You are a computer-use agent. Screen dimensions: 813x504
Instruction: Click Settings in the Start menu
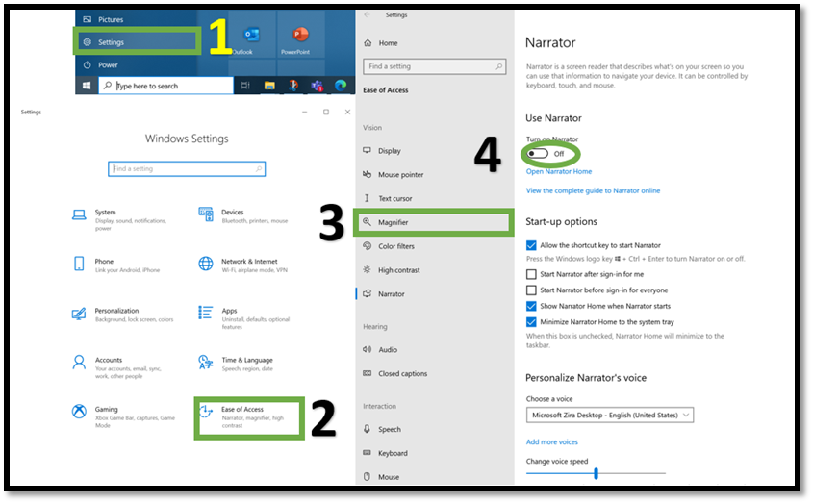tap(111, 42)
